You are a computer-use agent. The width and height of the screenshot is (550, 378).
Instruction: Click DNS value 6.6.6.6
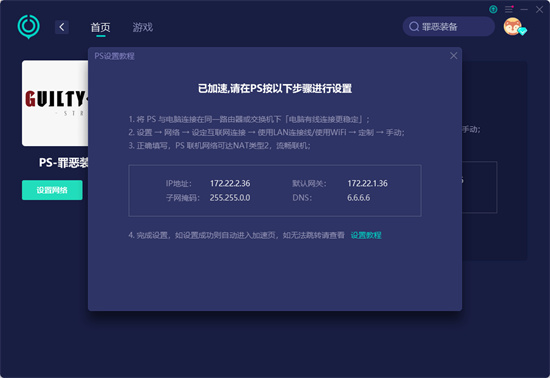click(x=358, y=198)
